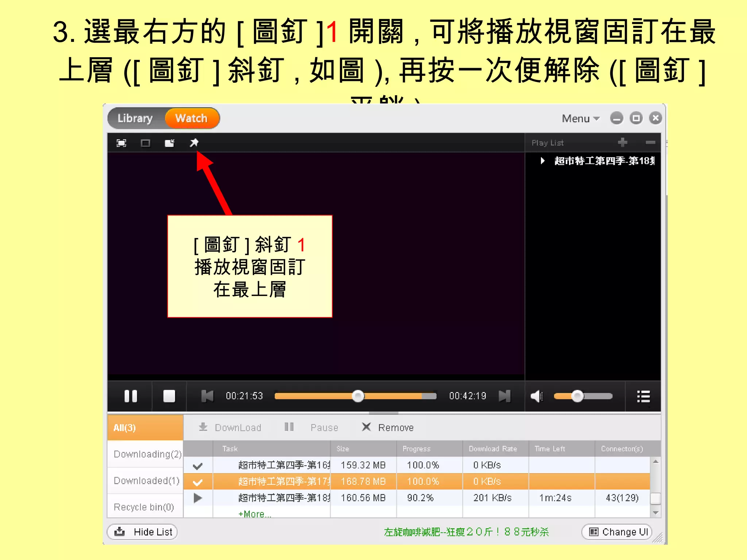Click the 168.78 MB size cell
The width and height of the screenshot is (747, 560).
tap(363, 481)
